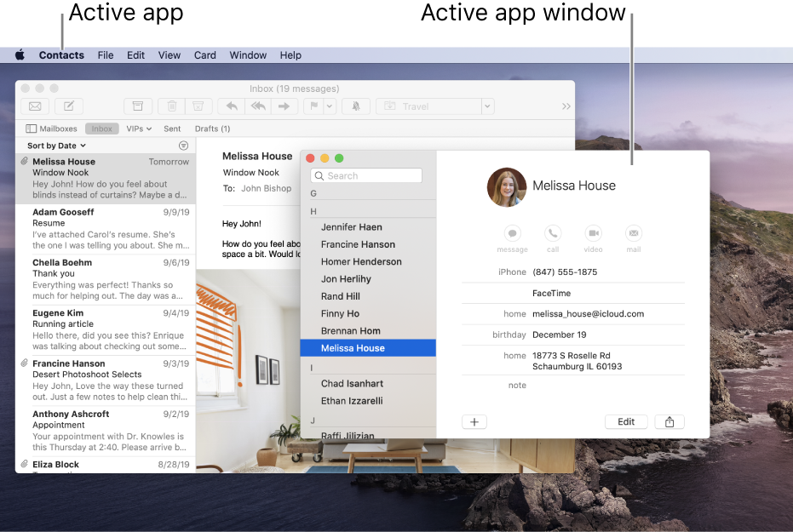Toggle the message filter icon
The width and height of the screenshot is (793, 532).
pyautogui.click(x=183, y=146)
